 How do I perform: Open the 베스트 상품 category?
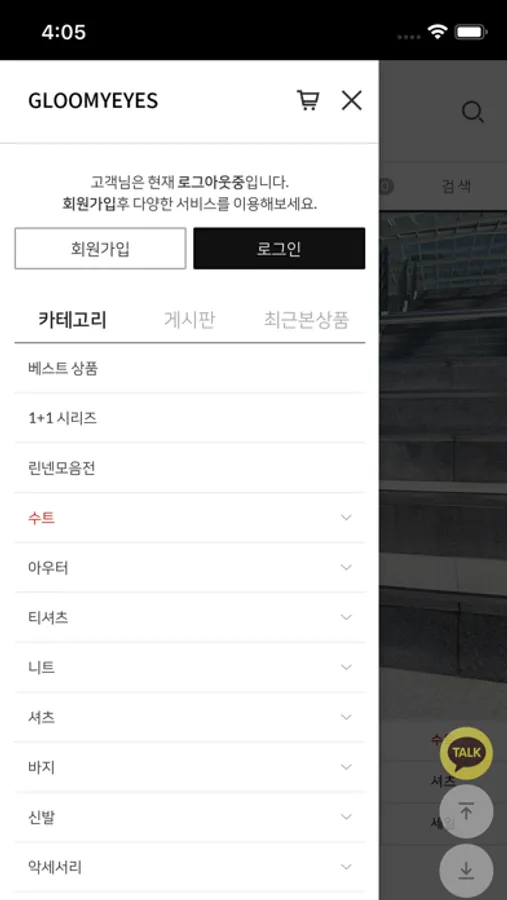[x=190, y=368]
